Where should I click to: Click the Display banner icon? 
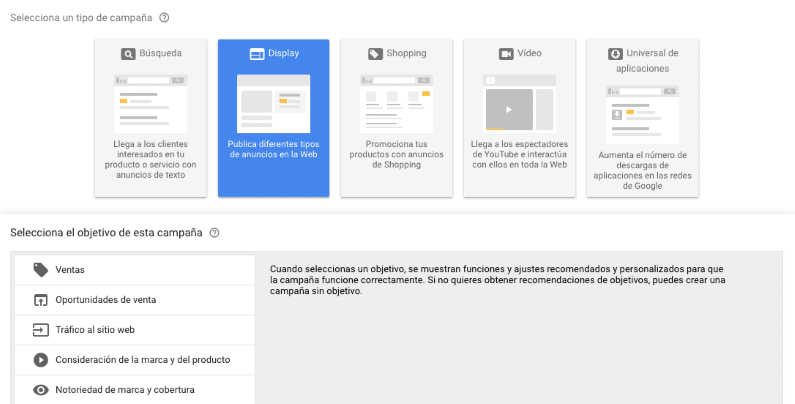click(257, 54)
